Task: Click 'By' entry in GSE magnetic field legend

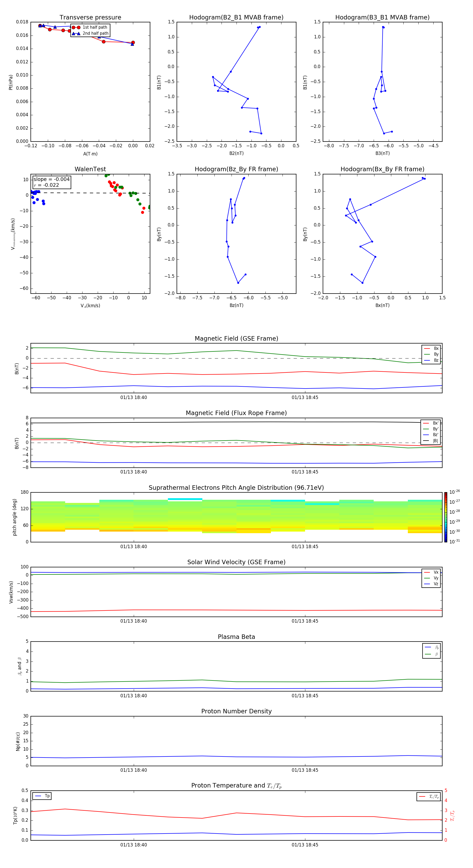Action: coord(431,355)
